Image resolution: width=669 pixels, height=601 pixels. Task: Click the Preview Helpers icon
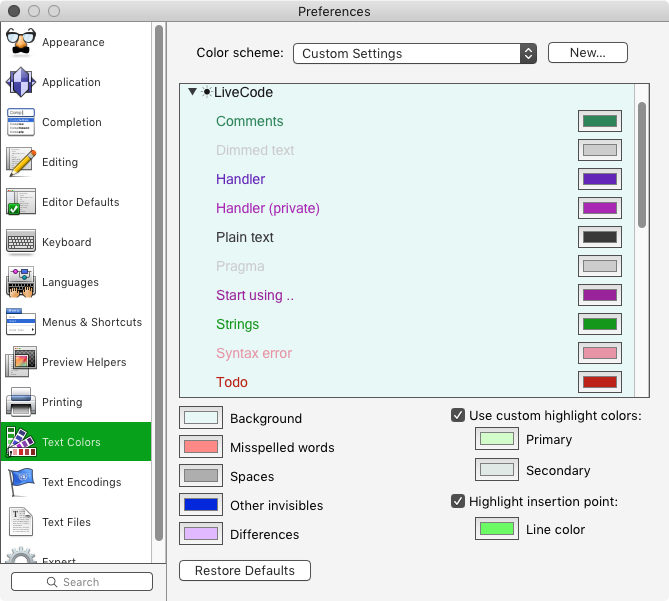tap(21, 362)
